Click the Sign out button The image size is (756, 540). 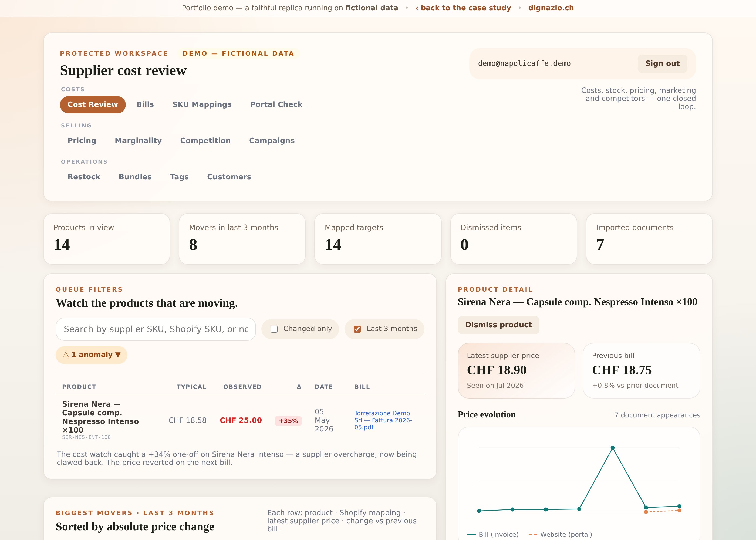coord(662,63)
